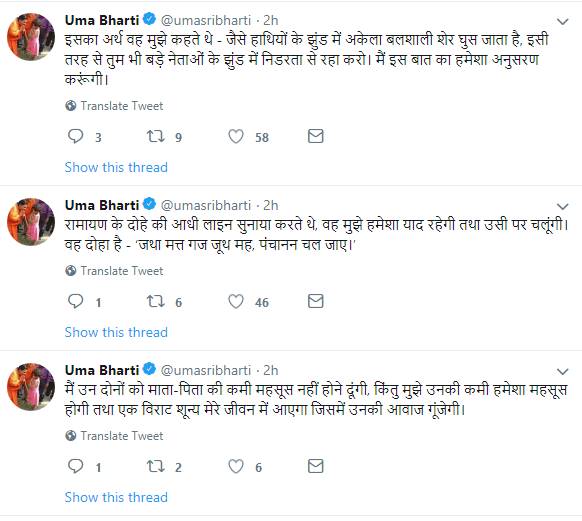Screen dimensions: 582x521
Task: Click Translate Tweet under the third tweet
Action: tap(114, 436)
